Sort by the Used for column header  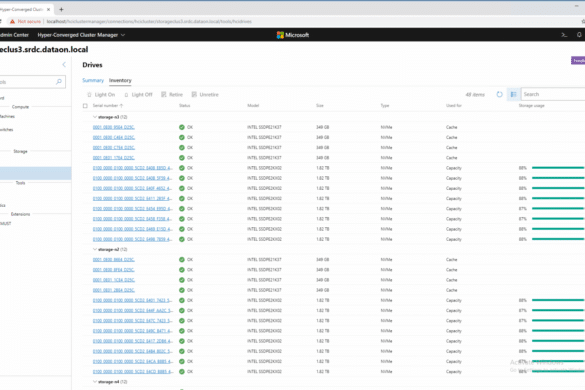454,106
